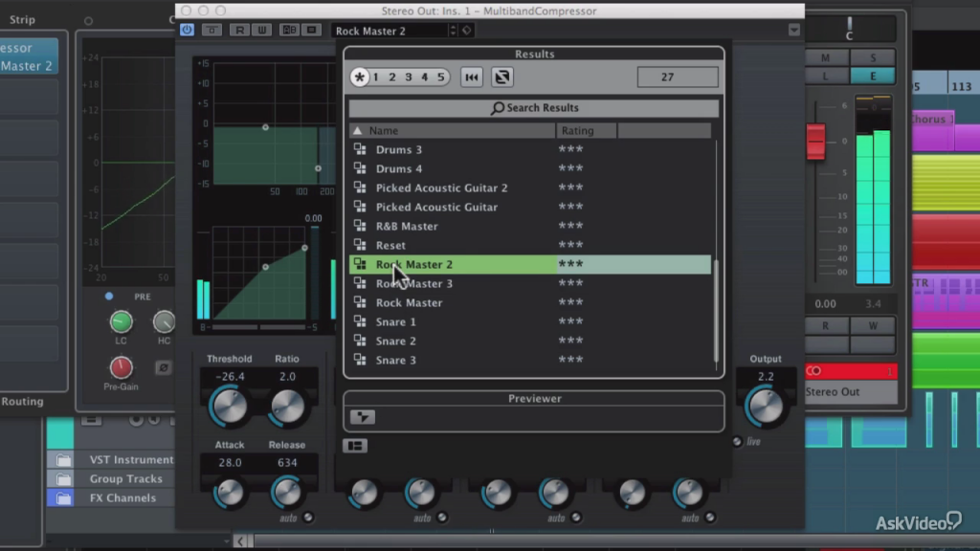Viewport: 980px width, 551px height.
Task: Click the Search Results field
Action: point(534,108)
